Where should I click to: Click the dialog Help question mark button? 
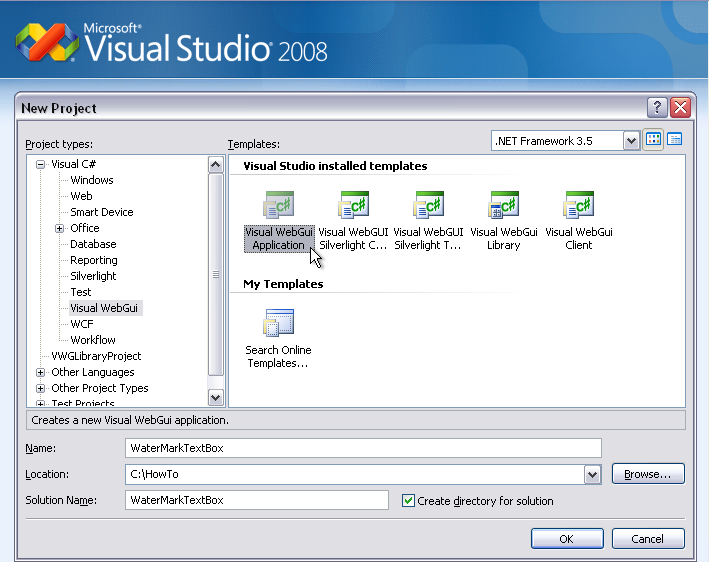pyautogui.click(x=657, y=108)
